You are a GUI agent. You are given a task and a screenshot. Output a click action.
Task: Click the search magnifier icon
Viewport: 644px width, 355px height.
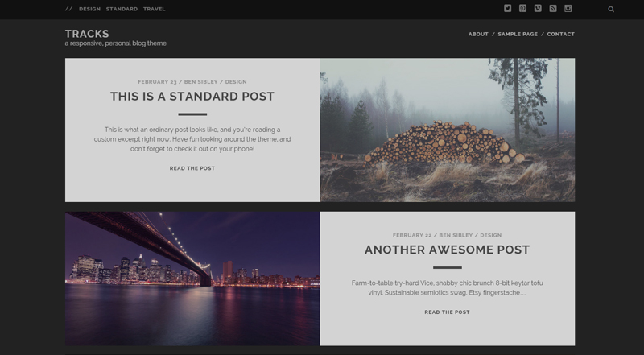click(611, 10)
